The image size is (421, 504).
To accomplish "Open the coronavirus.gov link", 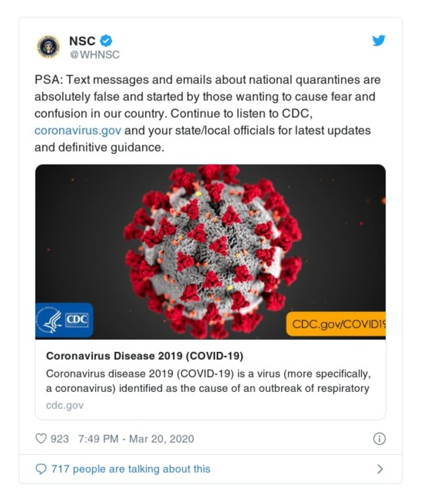I will [x=77, y=130].
